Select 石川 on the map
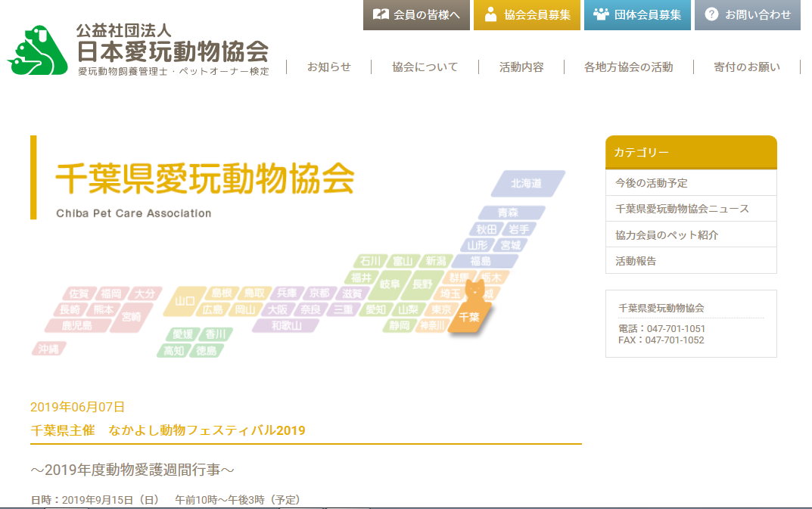The height and width of the screenshot is (509, 812). 370,261
